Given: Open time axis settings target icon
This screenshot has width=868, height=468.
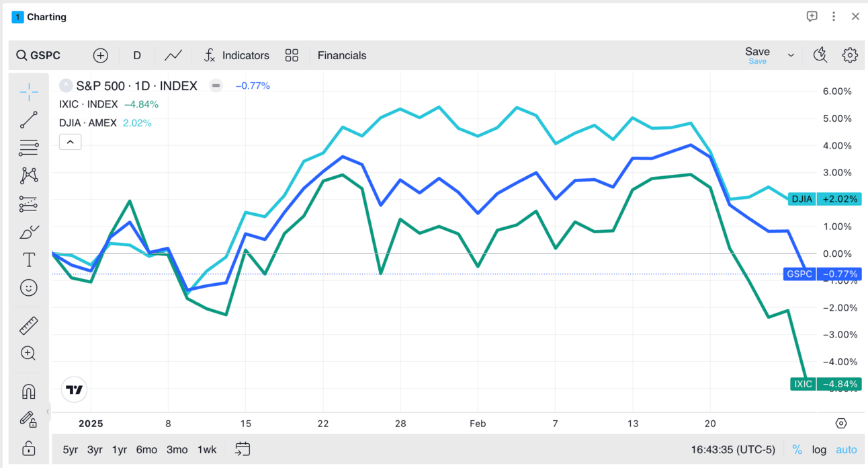Looking at the screenshot, I should (x=841, y=423).
